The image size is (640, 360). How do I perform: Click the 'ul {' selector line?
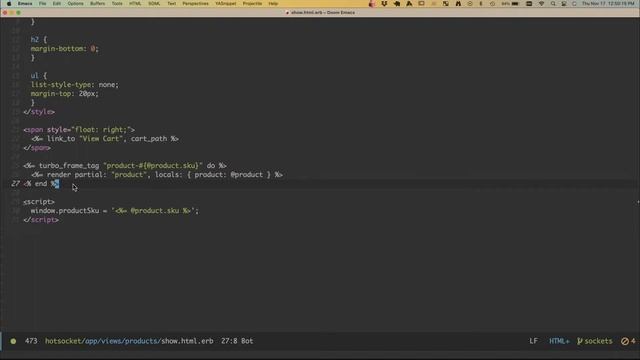[x=39, y=76]
